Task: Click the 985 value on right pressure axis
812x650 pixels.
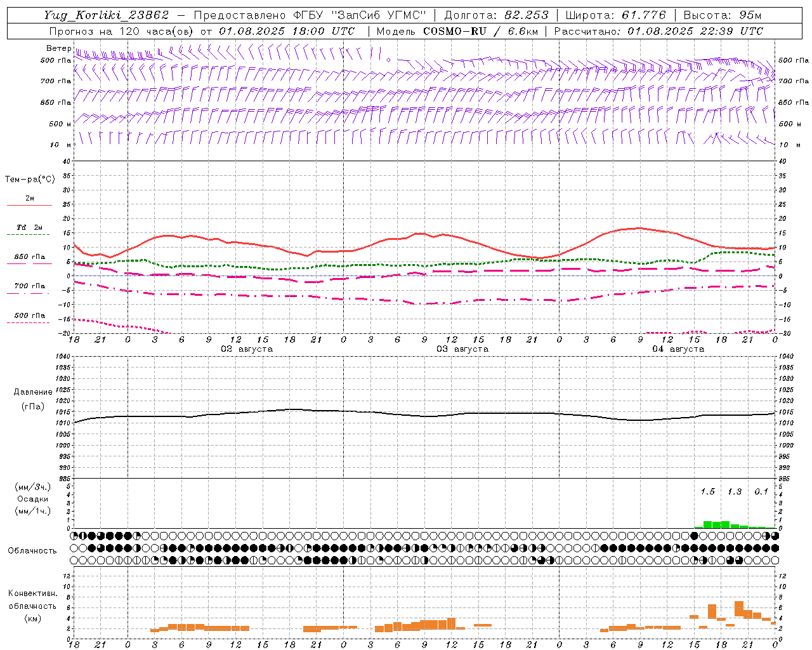Action: [x=785, y=479]
